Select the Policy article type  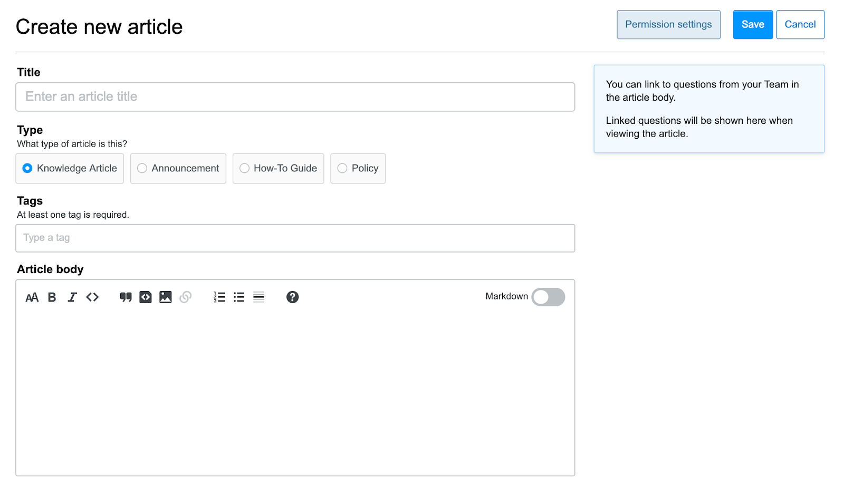coord(358,168)
